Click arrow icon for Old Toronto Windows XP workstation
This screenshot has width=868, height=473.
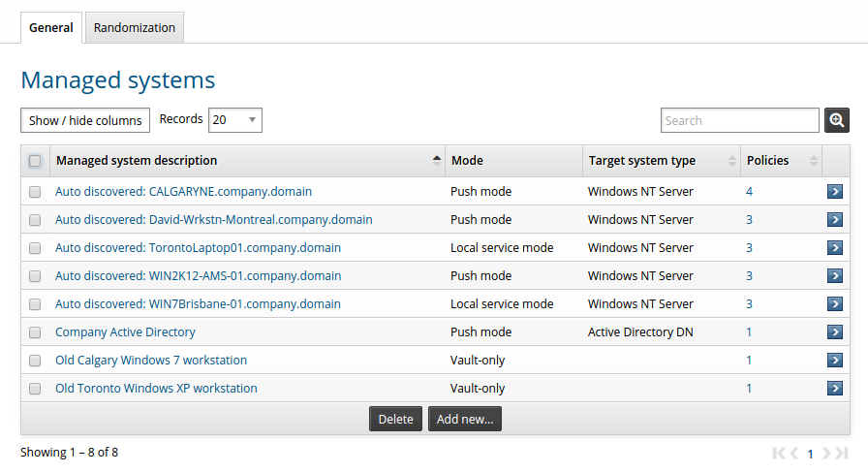835,389
